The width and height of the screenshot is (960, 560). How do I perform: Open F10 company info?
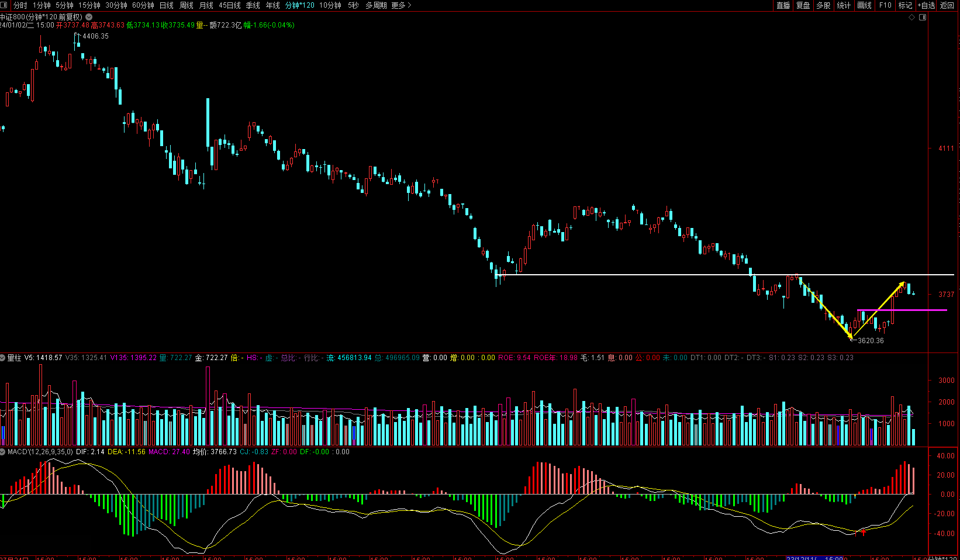885,5
